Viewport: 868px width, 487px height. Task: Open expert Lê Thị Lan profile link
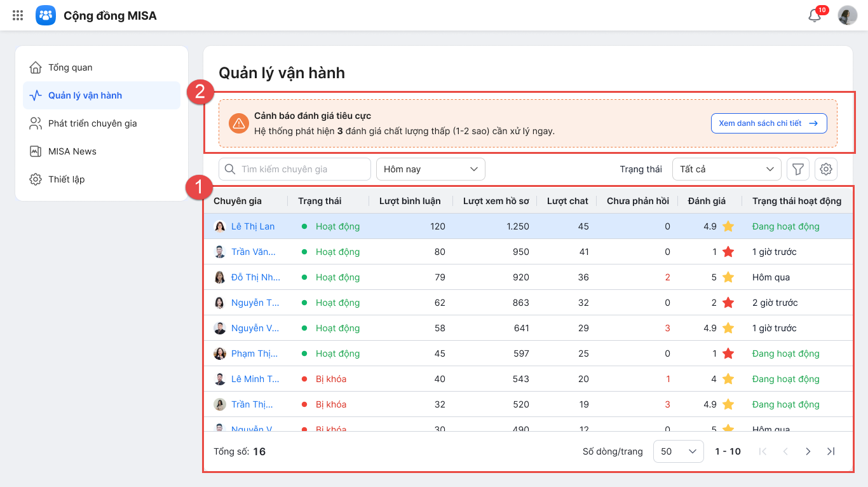point(253,226)
